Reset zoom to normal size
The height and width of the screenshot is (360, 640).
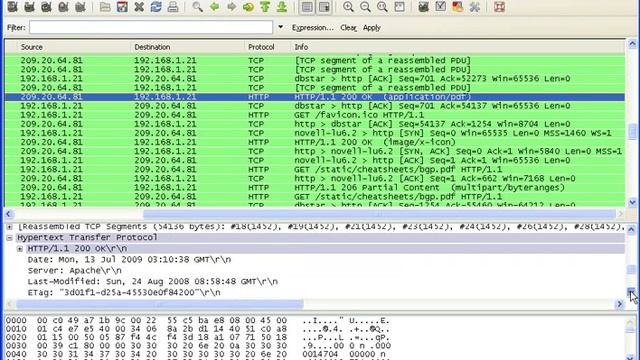(382, 7)
